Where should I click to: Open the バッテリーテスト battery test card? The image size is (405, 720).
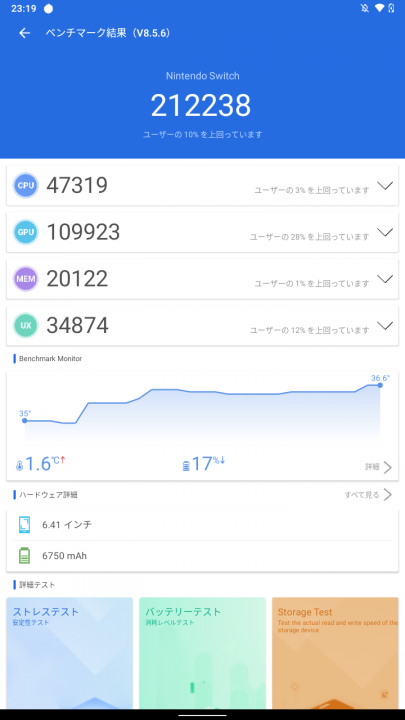click(x=202, y=653)
